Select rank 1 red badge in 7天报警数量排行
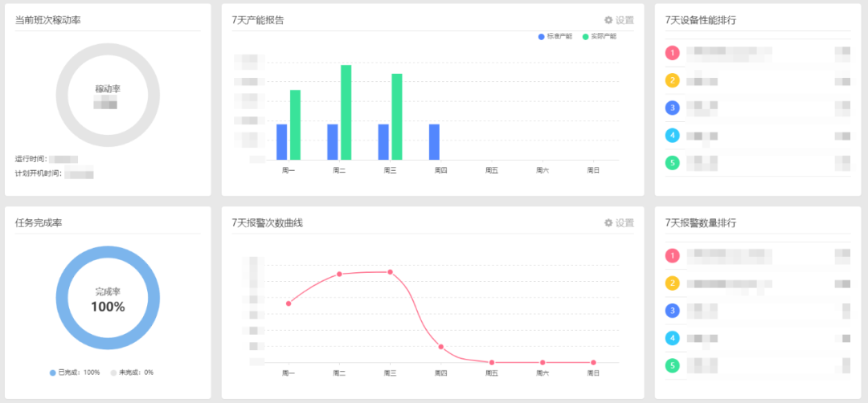Viewport: 868px width, 403px height. pyautogui.click(x=673, y=256)
